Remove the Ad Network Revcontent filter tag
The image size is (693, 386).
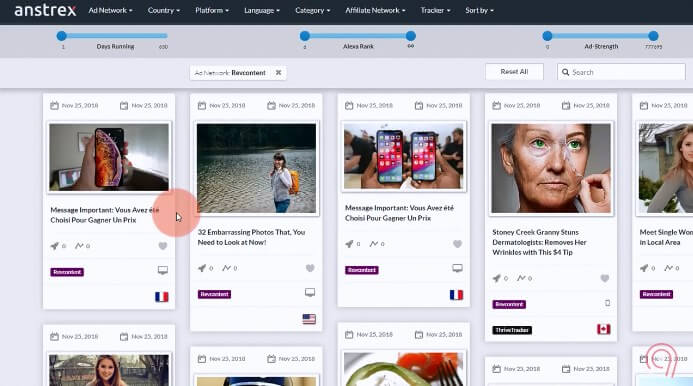[278, 73]
